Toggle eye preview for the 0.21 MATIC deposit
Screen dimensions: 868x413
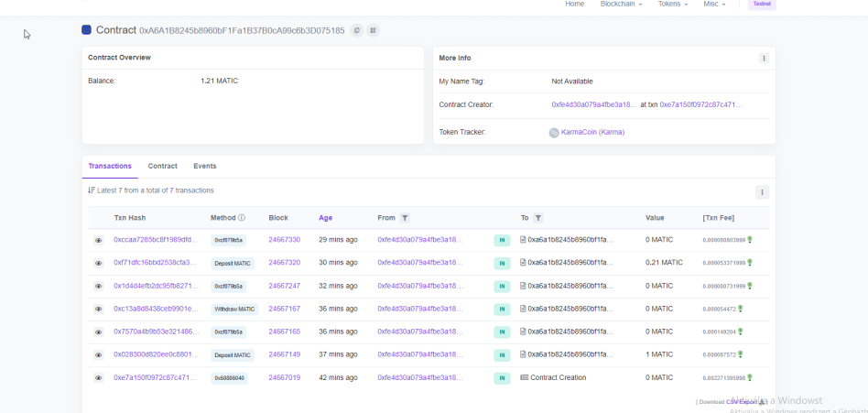click(x=98, y=264)
